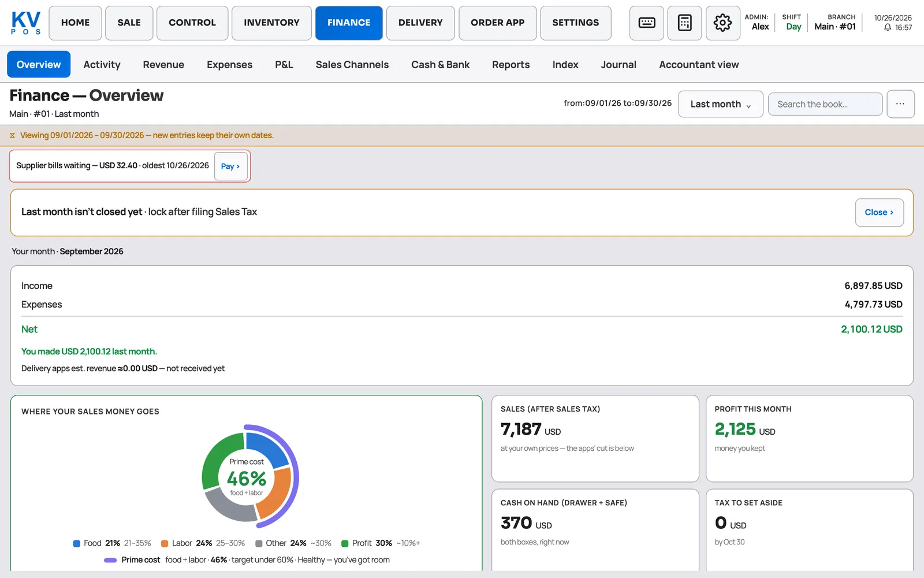The image size is (924, 578).
Task: Click the hourglass icon in date banner
Action: (12, 135)
